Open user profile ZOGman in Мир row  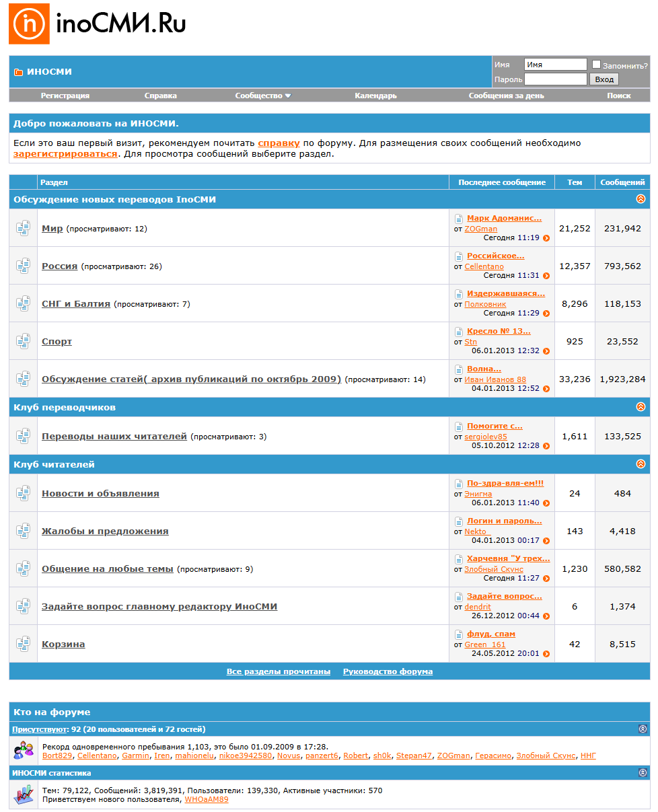tap(481, 229)
